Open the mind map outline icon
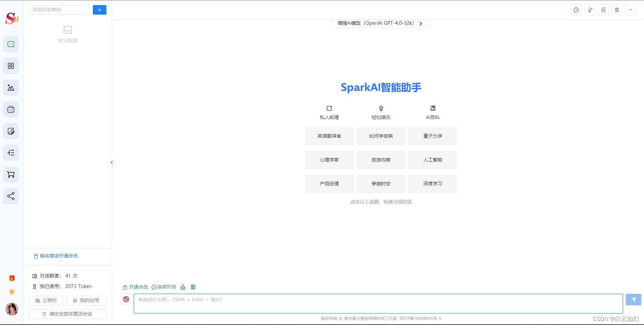Screen dimensions: 644x325 tap(11, 153)
